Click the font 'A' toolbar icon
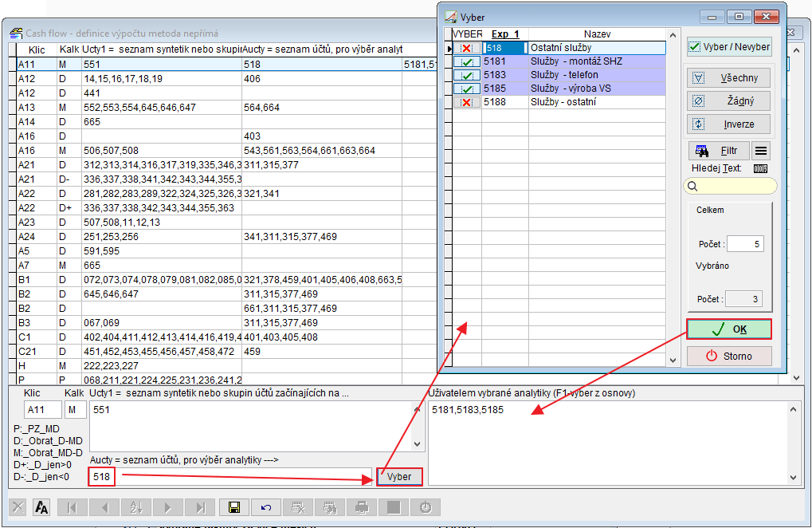 click(x=42, y=507)
